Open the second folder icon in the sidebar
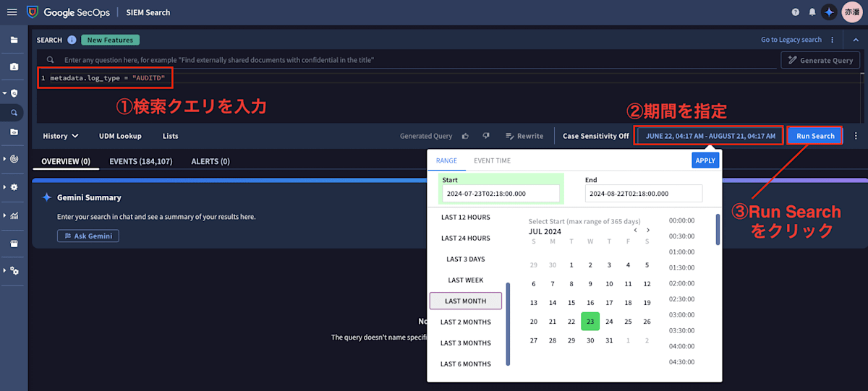868x391 pixels. [14, 132]
